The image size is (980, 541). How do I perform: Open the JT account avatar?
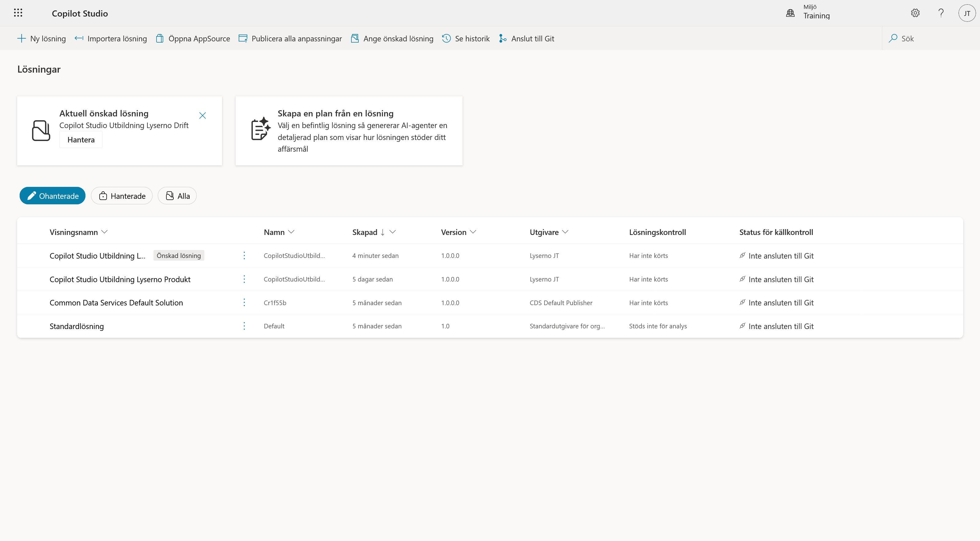(x=967, y=13)
